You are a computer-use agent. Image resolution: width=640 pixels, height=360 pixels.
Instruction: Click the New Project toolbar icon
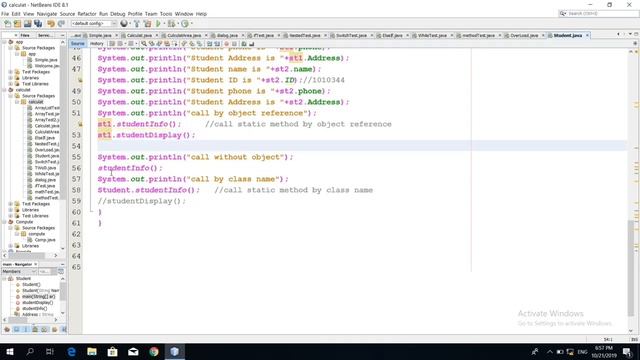click(x=17, y=24)
